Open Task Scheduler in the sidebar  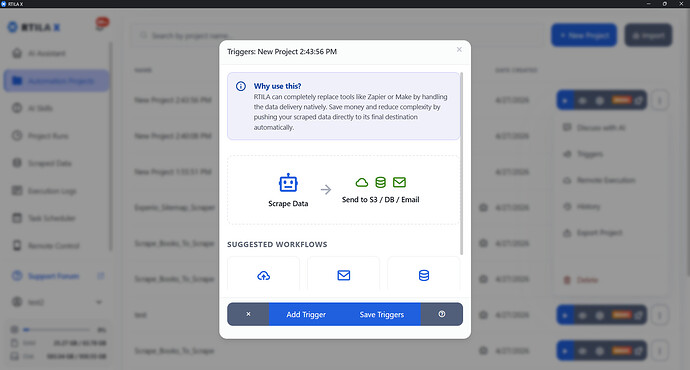click(56, 218)
